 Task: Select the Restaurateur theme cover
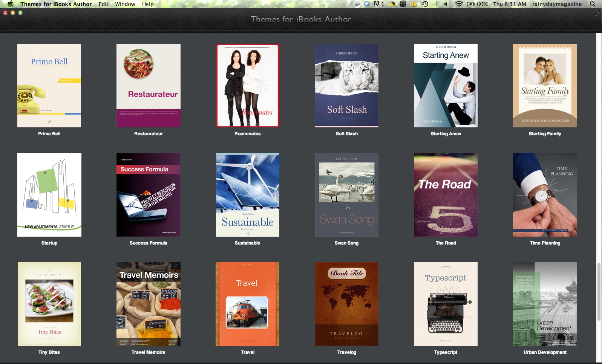tap(149, 86)
